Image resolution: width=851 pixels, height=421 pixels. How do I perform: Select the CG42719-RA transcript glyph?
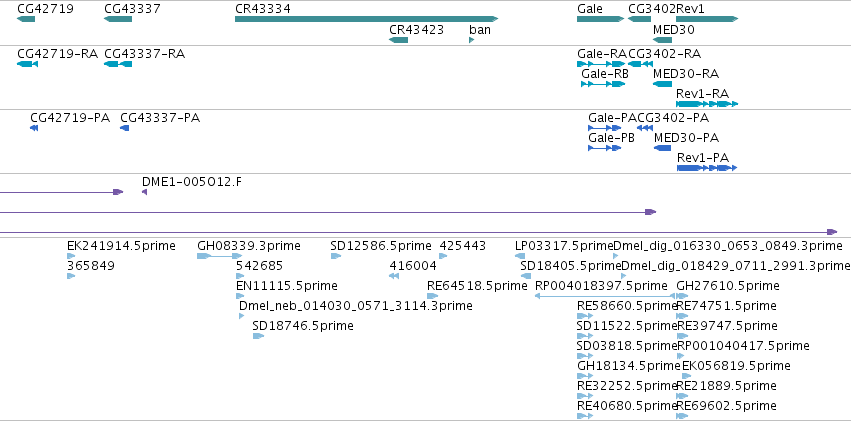point(27,64)
